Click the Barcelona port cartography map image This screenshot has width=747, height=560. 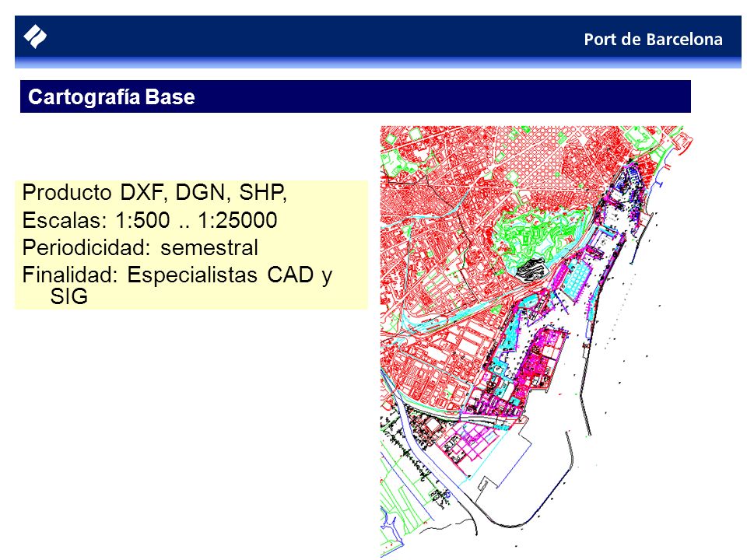(536, 341)
